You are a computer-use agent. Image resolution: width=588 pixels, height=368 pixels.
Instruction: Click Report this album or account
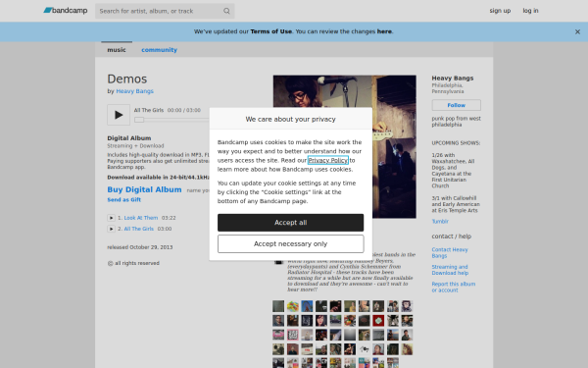click(453, 288)
